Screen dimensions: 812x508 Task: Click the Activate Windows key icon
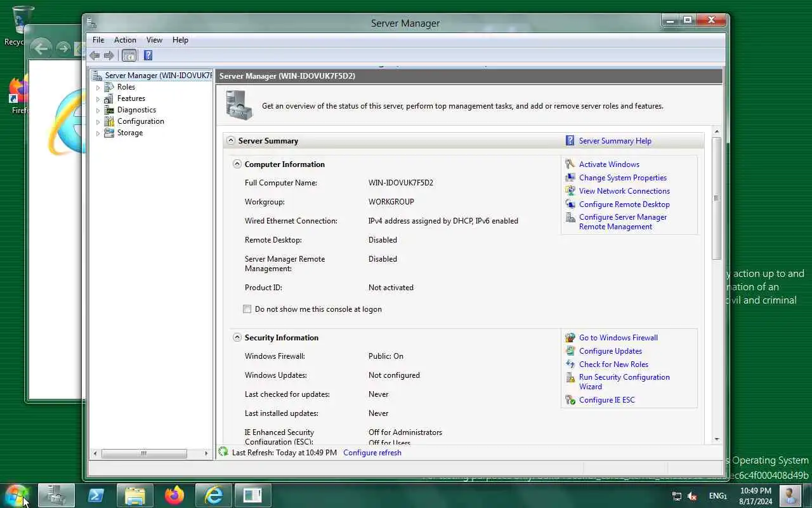tap(570, 164)
